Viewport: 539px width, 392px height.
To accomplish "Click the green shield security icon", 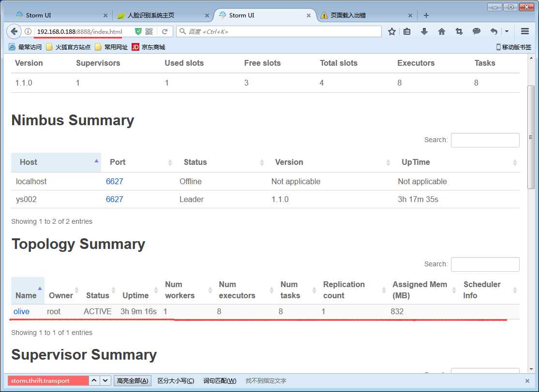I will pos(138,31).
